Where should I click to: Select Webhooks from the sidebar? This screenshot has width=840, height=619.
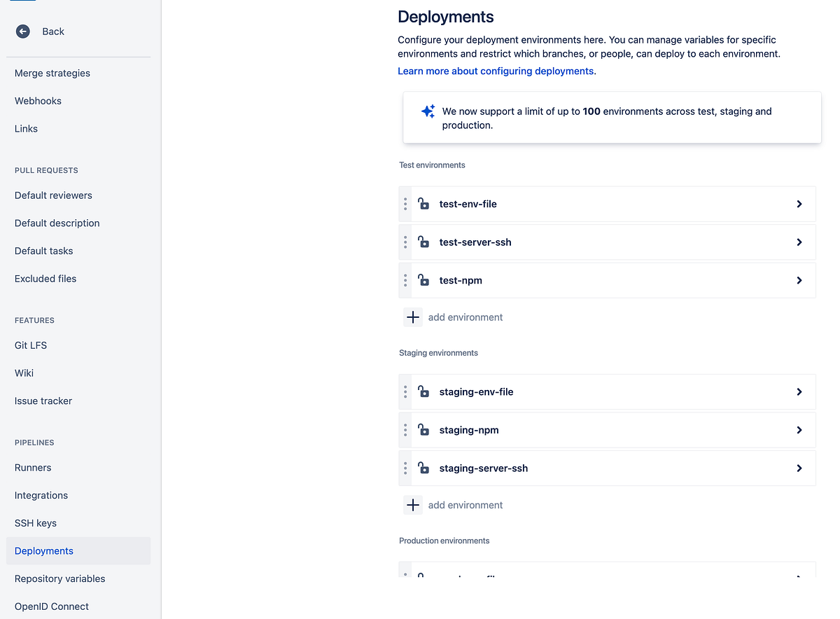point(38,100)
